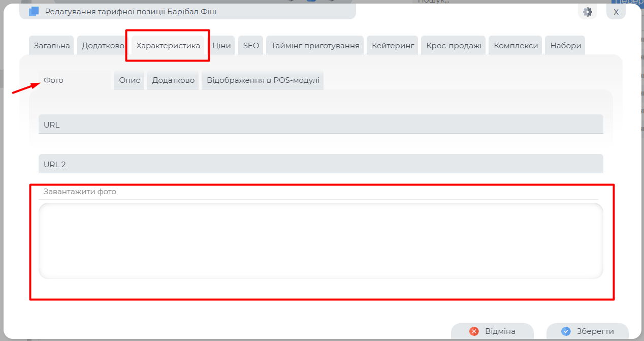
Task: Open the SEO tab
Action: point(251,45)
